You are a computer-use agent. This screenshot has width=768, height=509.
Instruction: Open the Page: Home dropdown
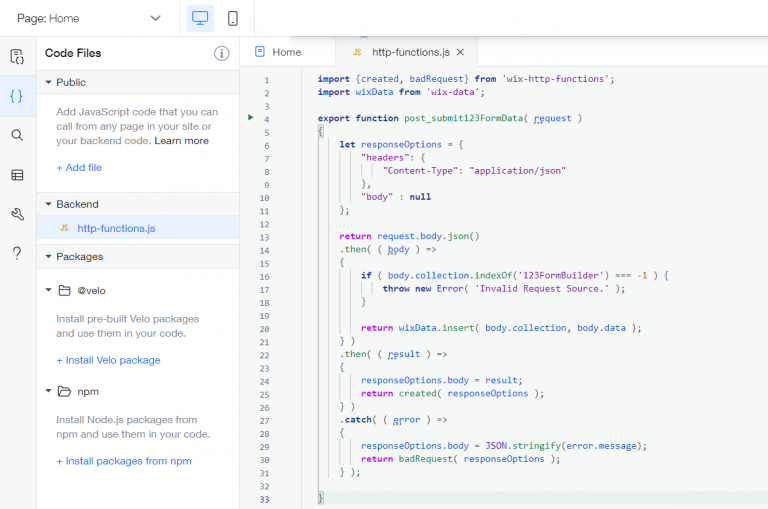pos(89,18)
